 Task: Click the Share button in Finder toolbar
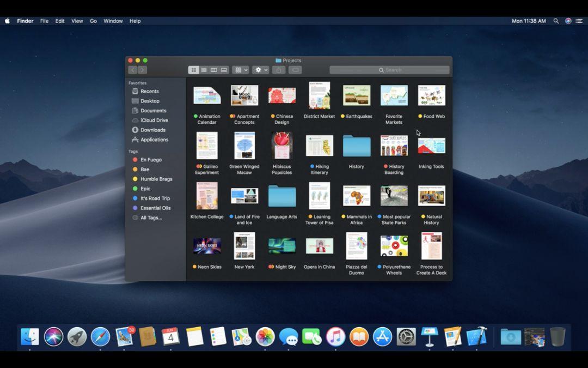pos(279,70)
